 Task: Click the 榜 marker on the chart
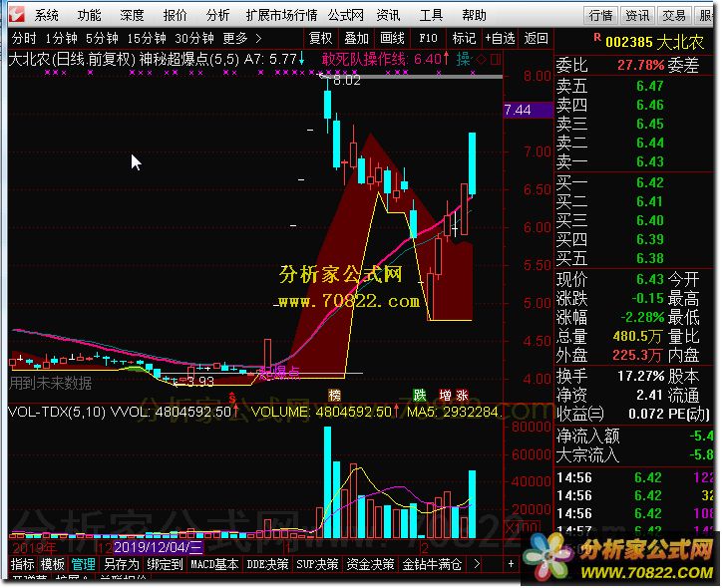tap(333, 395)
